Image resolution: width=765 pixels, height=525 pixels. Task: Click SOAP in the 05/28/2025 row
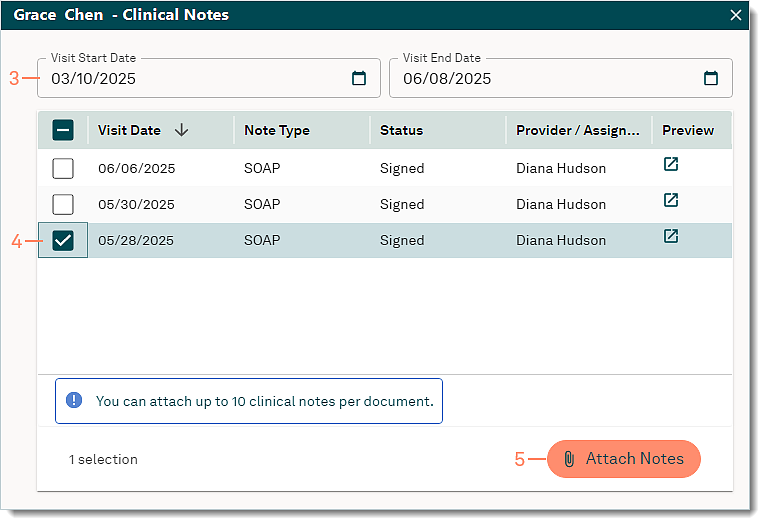[262, 241]
